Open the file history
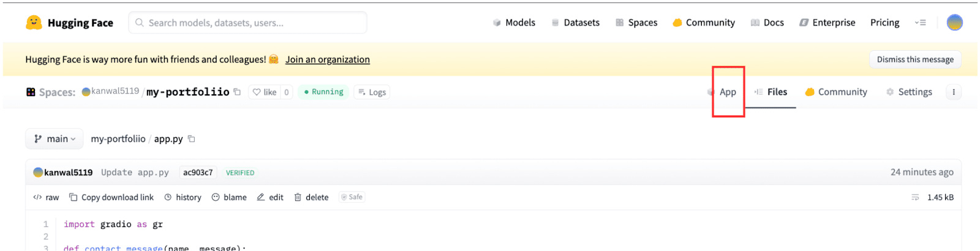The width and height of the screenshot is (980, 251). (183, 197)
